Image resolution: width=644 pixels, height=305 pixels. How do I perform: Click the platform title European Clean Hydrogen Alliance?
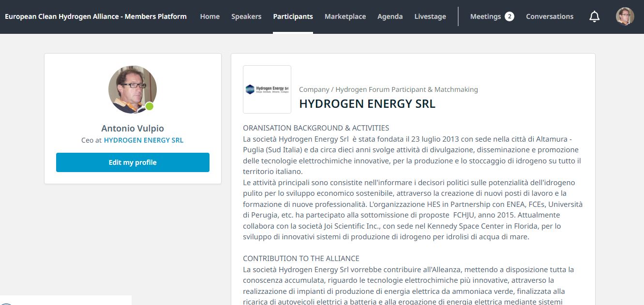[96, 16]
